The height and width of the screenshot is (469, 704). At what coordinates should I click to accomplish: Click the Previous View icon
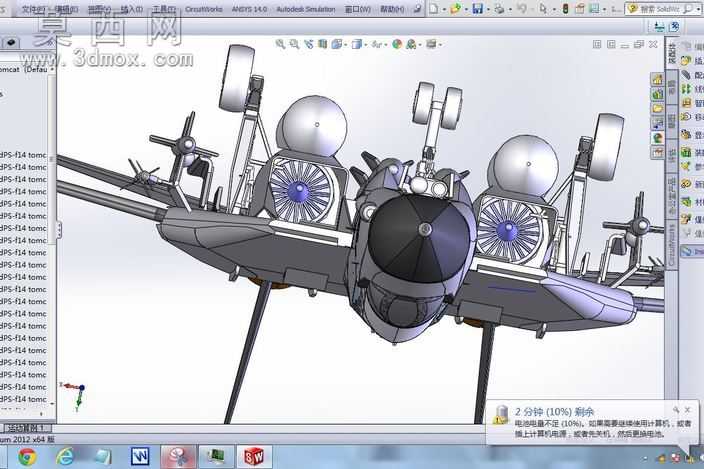tap(308, 44)
